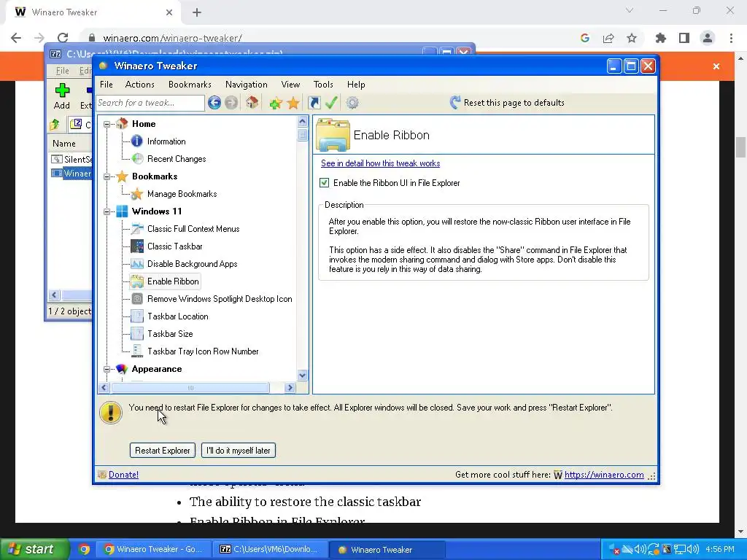The width and height of the screenshot is (747, 560).
Task: Click Chrome's bookmark star icon in address bar
Action: pos(632,38)
